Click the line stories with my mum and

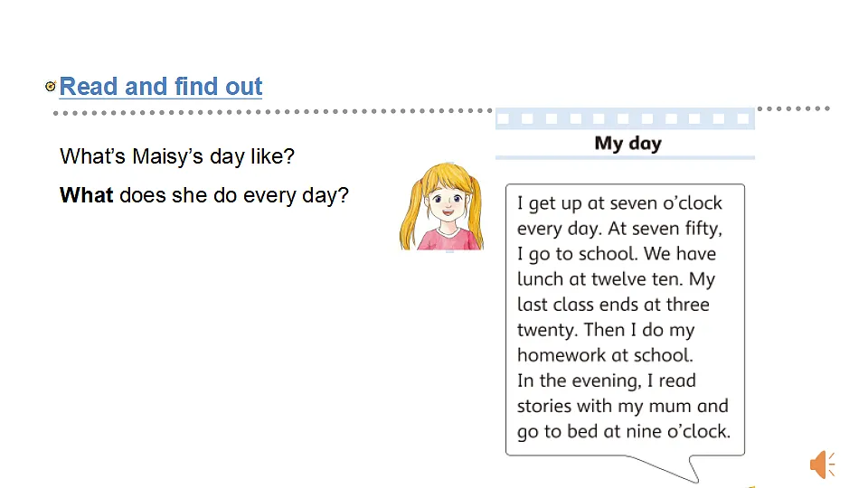point(623,407)
